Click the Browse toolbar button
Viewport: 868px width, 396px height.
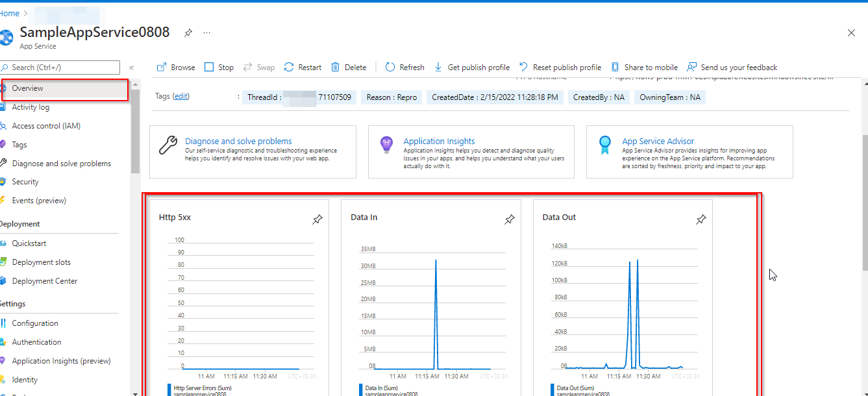(x=176, y=68)
